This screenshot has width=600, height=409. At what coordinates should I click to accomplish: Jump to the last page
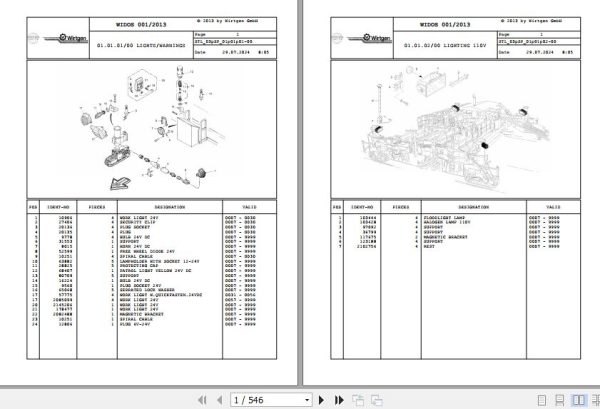339,400
